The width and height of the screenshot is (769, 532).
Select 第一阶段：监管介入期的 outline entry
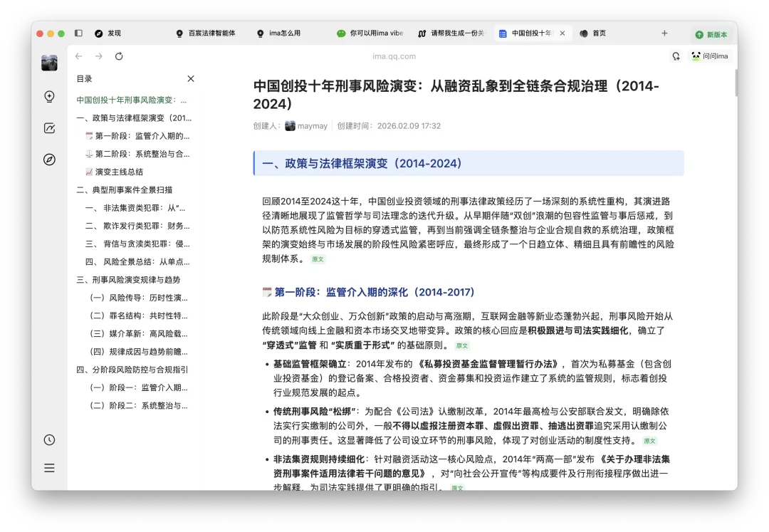tap(137, 136)
